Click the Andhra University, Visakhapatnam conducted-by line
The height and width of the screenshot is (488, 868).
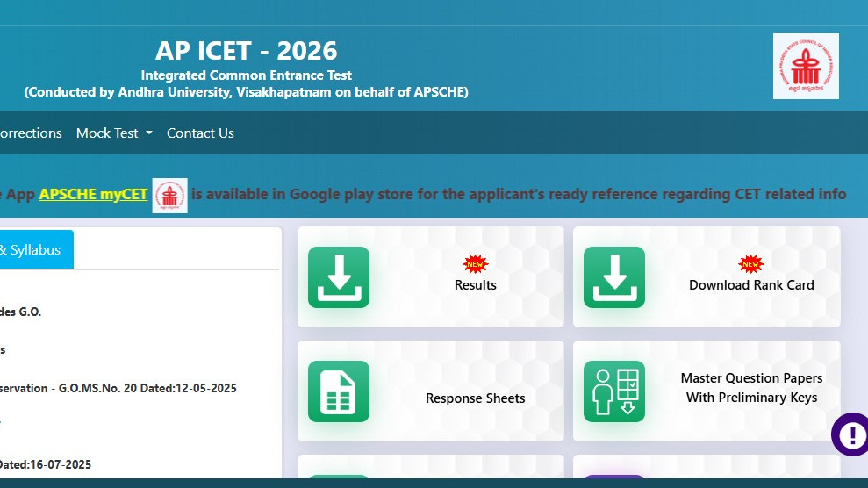pyautogui.click(x=246, y=92)
